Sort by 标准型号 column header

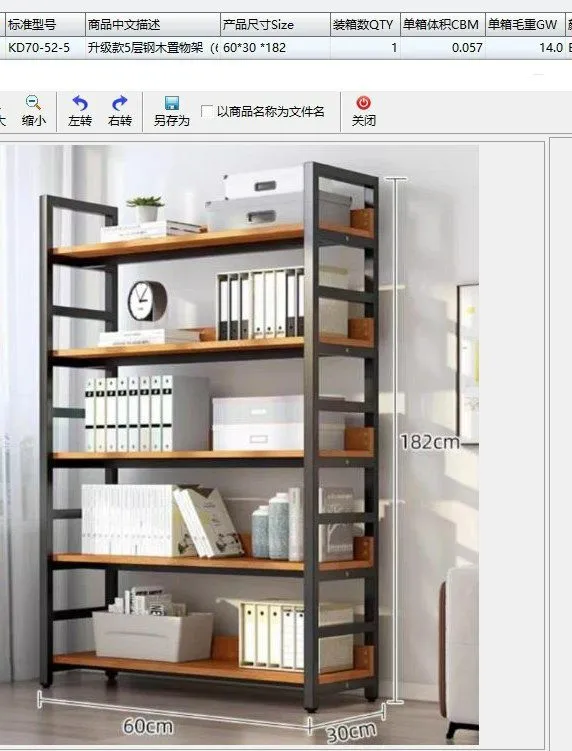point(45,24)
